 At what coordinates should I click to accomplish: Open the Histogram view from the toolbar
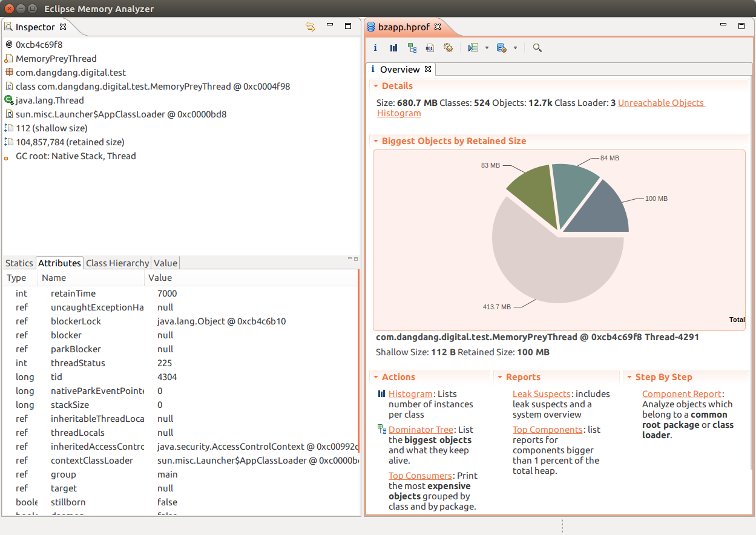[393, 48]
